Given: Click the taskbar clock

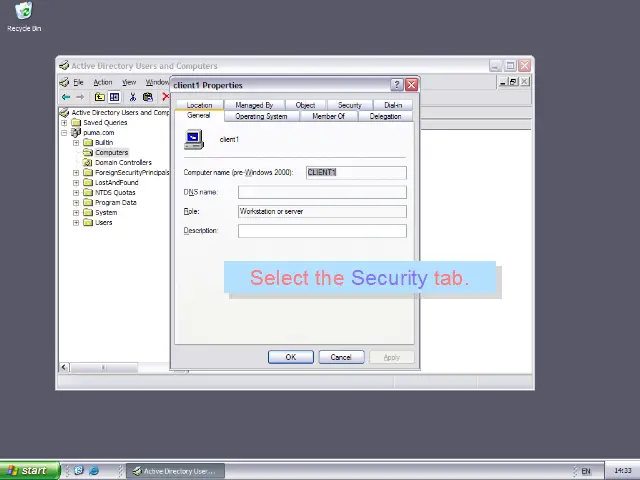Looking at the screenshot, I should tap(622, 471).
